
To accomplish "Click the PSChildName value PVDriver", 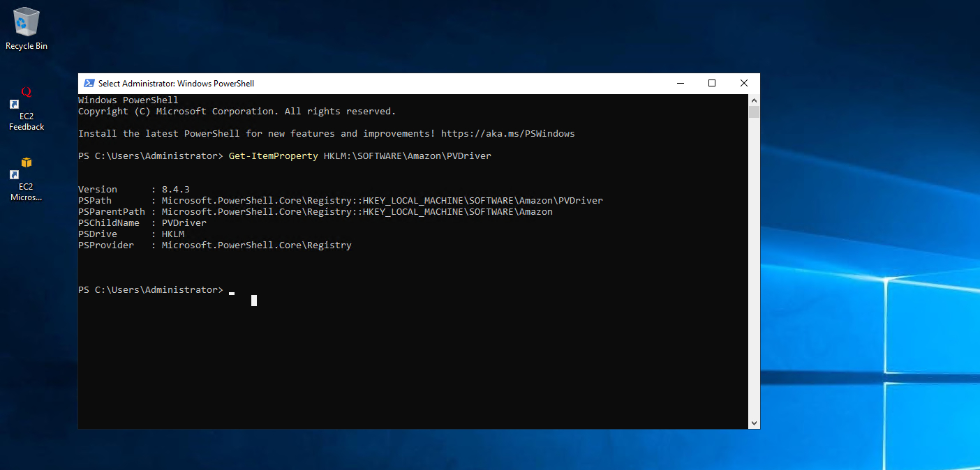I will pos(184,223).
